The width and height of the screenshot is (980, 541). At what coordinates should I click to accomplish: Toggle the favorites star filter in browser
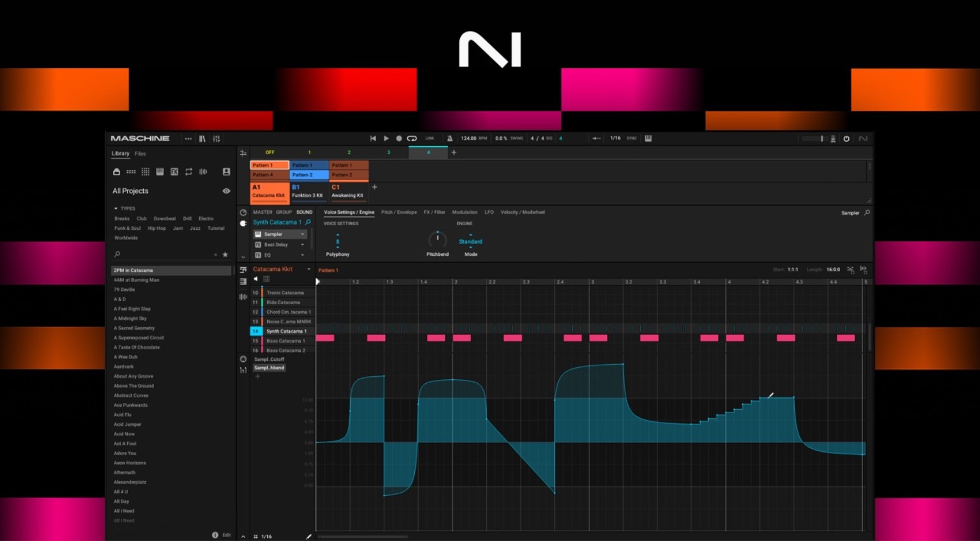coord(225,255)
